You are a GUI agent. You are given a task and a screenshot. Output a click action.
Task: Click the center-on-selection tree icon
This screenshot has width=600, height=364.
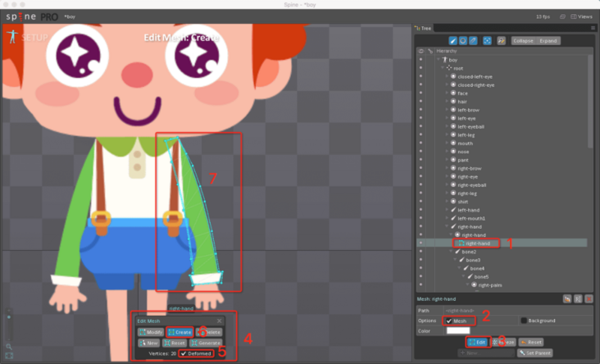tap(487, 40)
